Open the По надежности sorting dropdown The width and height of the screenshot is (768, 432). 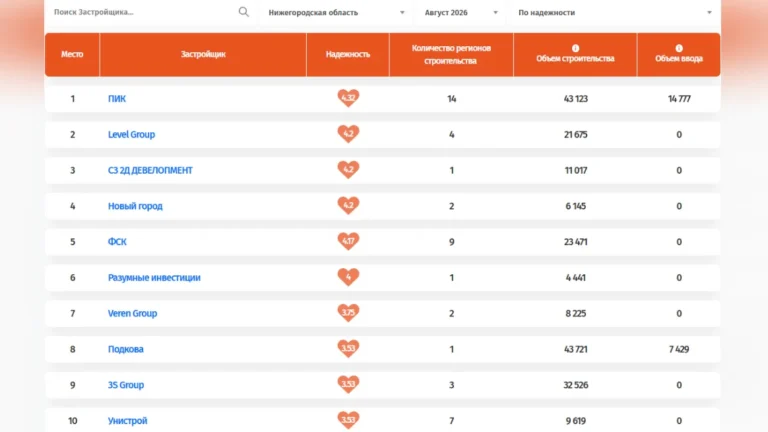click(x=615, y=13)
